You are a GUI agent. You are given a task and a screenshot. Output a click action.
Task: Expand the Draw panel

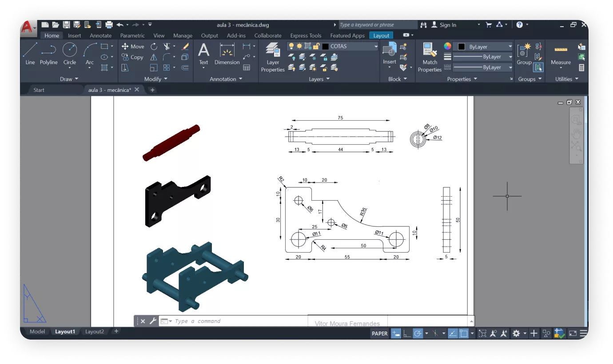click(69, 79)
